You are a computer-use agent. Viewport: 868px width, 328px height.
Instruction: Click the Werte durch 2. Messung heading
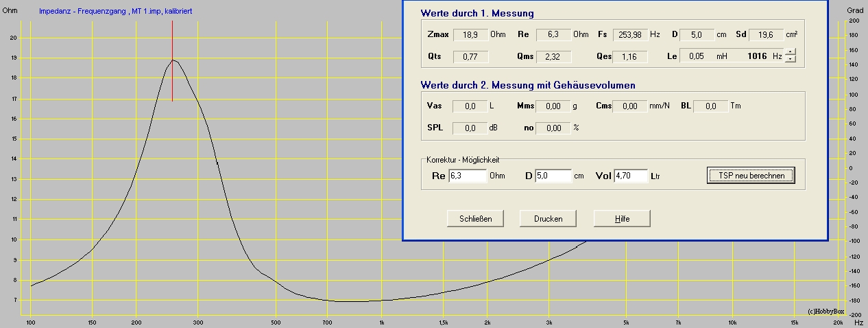point(528,85)
